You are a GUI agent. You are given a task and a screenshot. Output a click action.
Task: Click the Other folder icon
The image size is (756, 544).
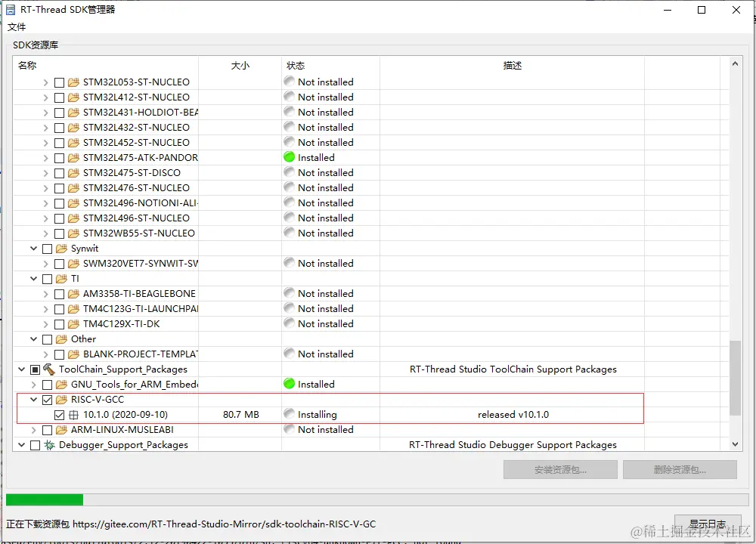[61, 339]
